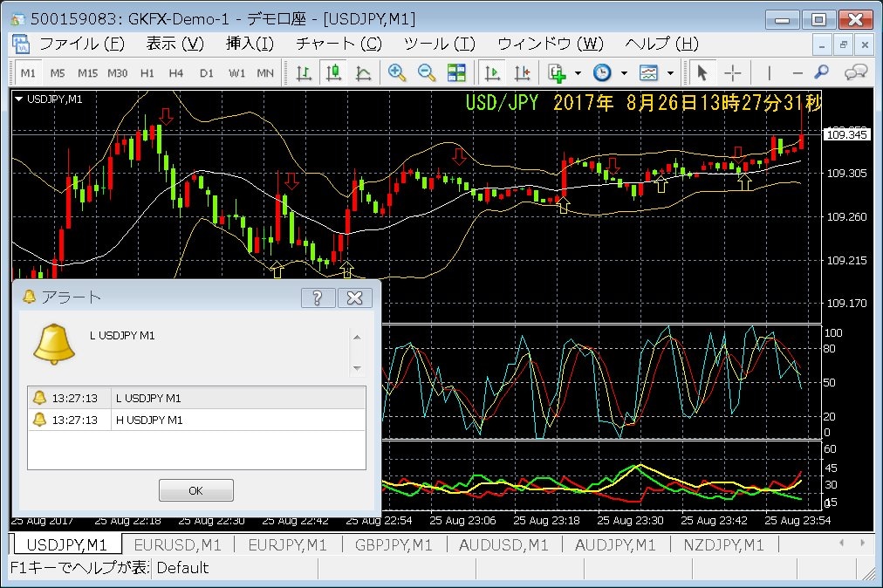Expand the templates dropdown arrow
This screenshot has width=883, height=588.
tap(670, 73)
